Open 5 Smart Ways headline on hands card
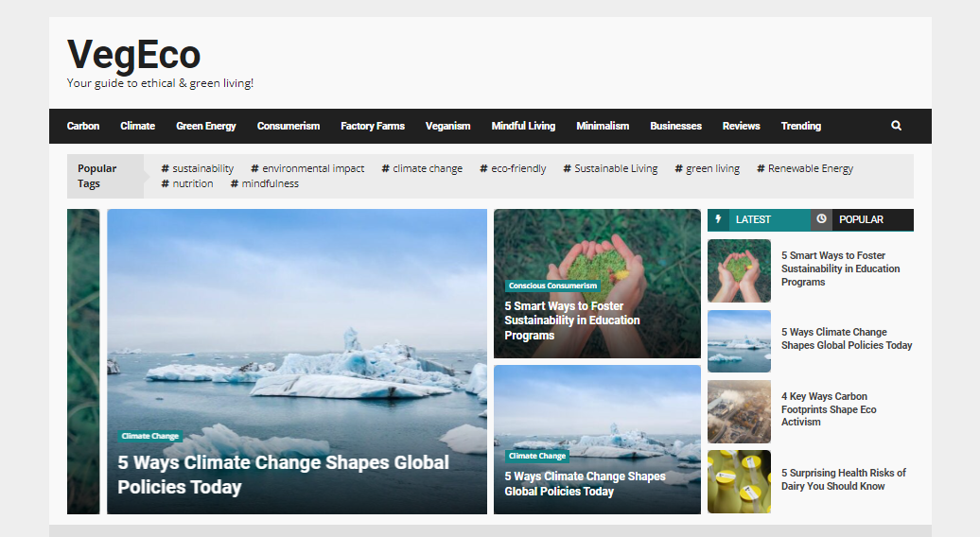Image resolution: width=980 pixels, height=537 pixels. (572, 320)
